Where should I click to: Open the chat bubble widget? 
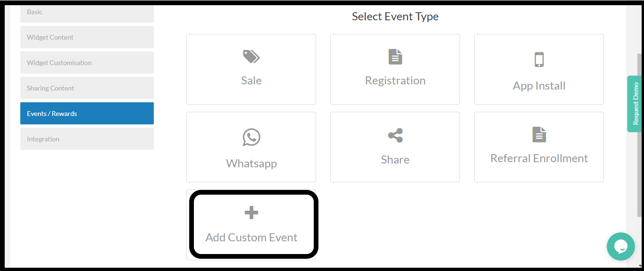click(620, 246)
